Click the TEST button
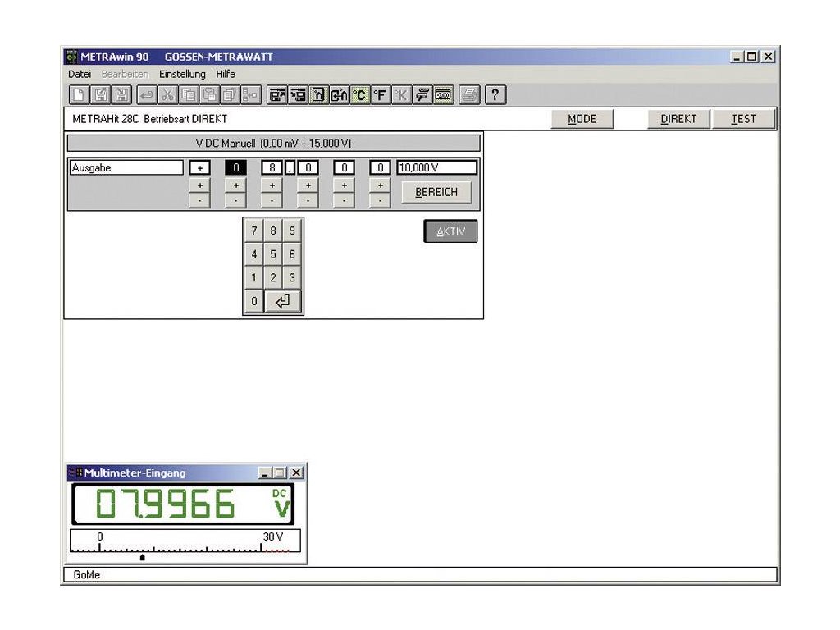Screen dimensions: 840x630 click(x=743, y=119)
